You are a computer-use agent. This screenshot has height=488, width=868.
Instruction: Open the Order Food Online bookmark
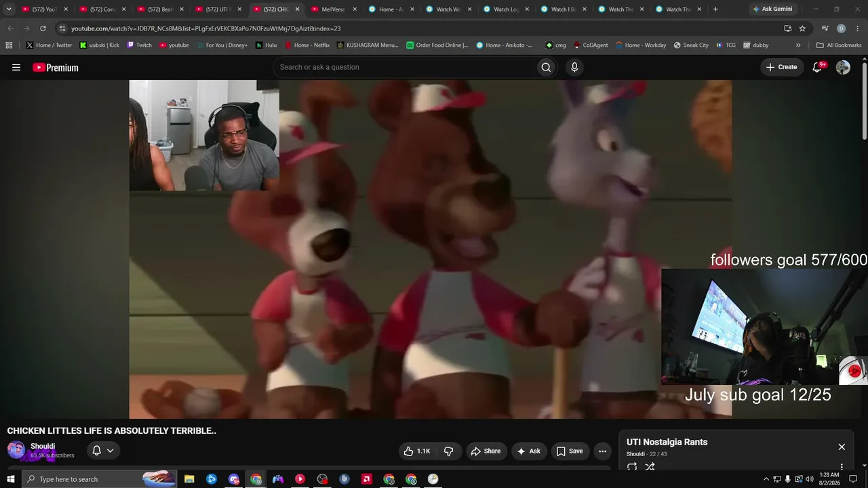[437, 45]
